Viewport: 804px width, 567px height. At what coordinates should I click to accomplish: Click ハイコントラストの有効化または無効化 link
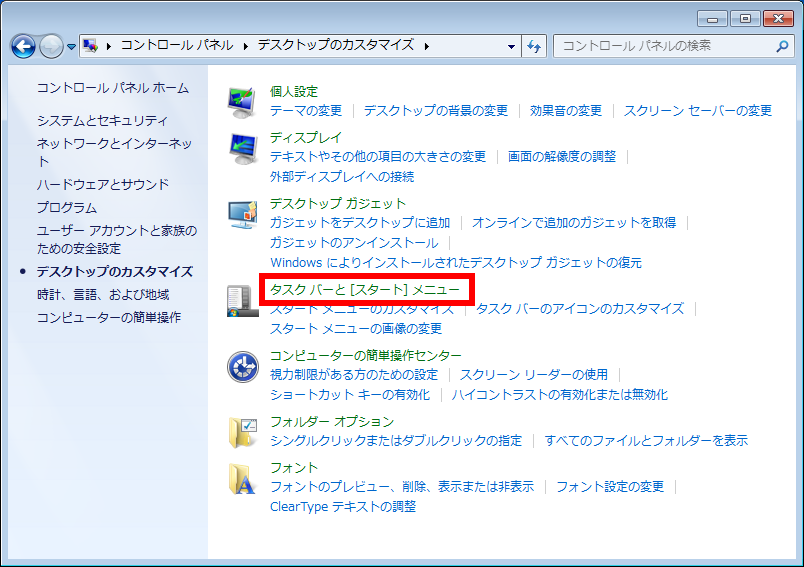tap(559, 395)
